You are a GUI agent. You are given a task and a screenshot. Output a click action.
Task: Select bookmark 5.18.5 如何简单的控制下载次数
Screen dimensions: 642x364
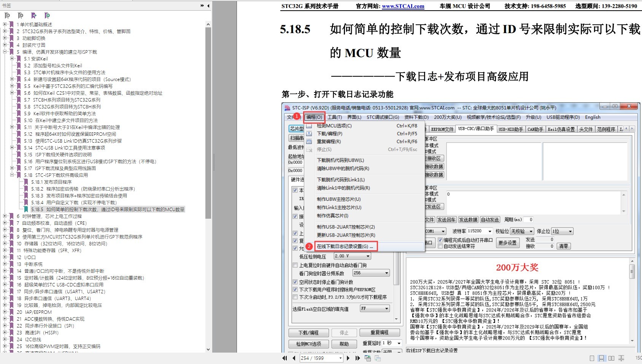click(108, 209)
